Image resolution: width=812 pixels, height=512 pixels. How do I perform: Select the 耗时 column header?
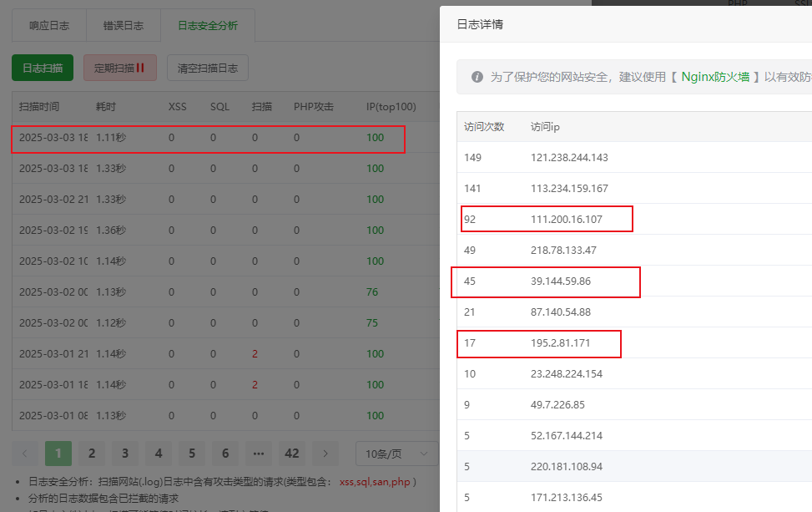(106, 106)
